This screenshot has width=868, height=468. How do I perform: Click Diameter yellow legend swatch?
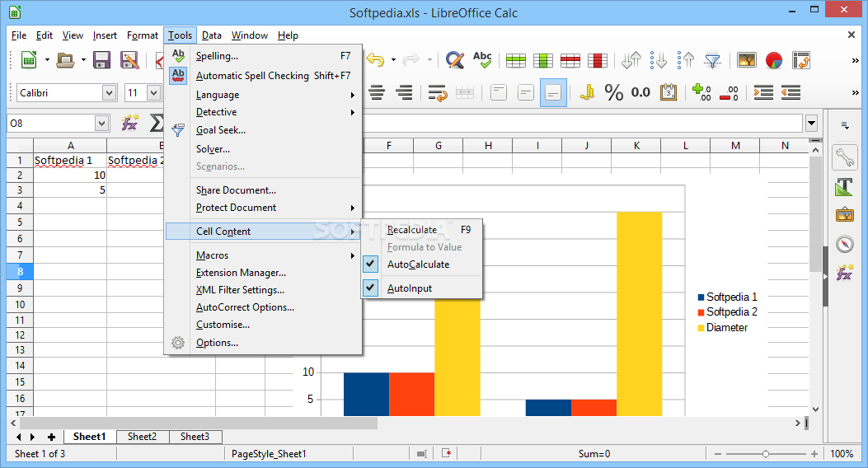(701, 327)
